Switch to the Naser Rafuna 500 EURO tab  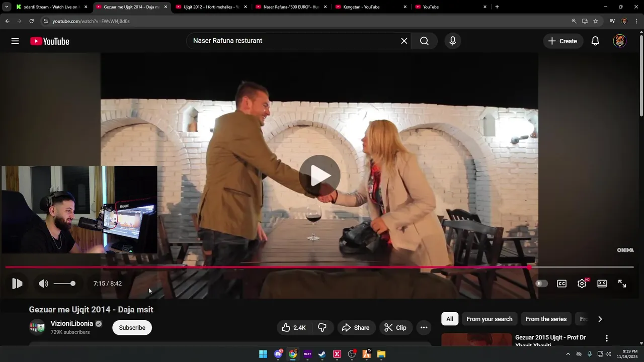point(291,7)
